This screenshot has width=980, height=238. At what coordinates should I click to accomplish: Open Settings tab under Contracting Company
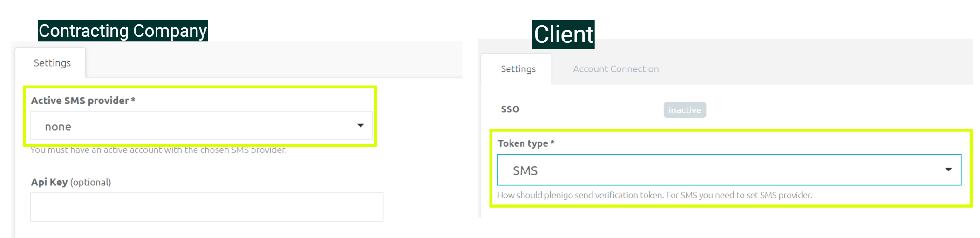pyautogui.click(x=52, y=63)
